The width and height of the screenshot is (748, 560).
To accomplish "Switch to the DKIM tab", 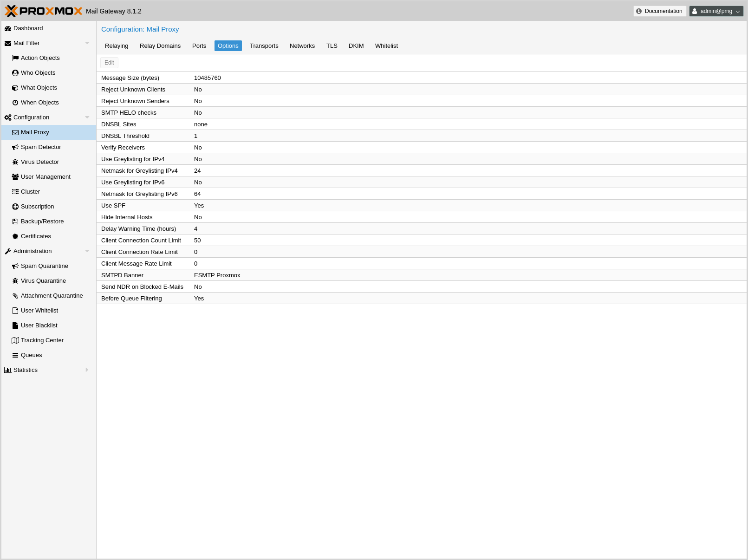I will click(356, 46).
